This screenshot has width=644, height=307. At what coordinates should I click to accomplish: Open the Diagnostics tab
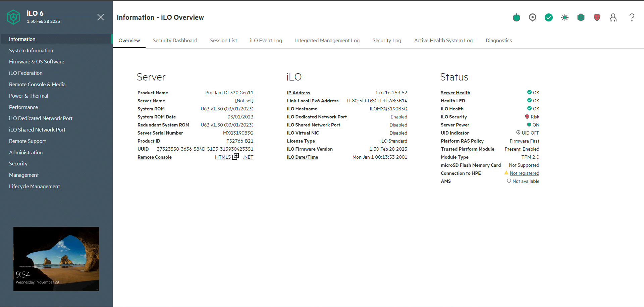(x=499, y=41)
